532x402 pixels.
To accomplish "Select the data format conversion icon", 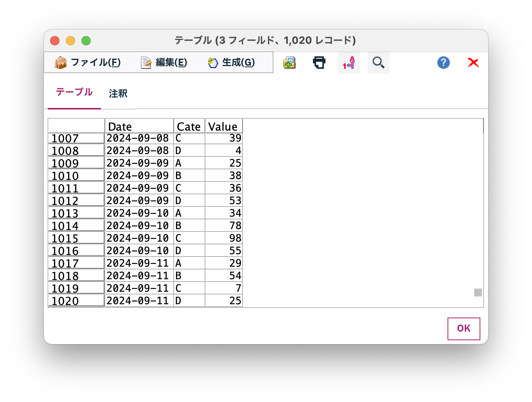I will click(x=349, y=63).
